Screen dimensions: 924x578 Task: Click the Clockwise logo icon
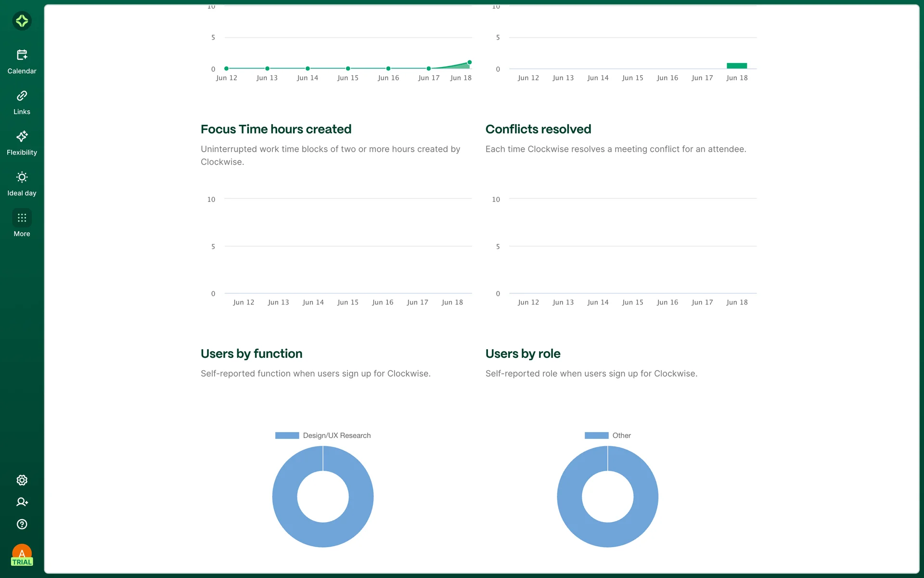(x=22, y=21)
